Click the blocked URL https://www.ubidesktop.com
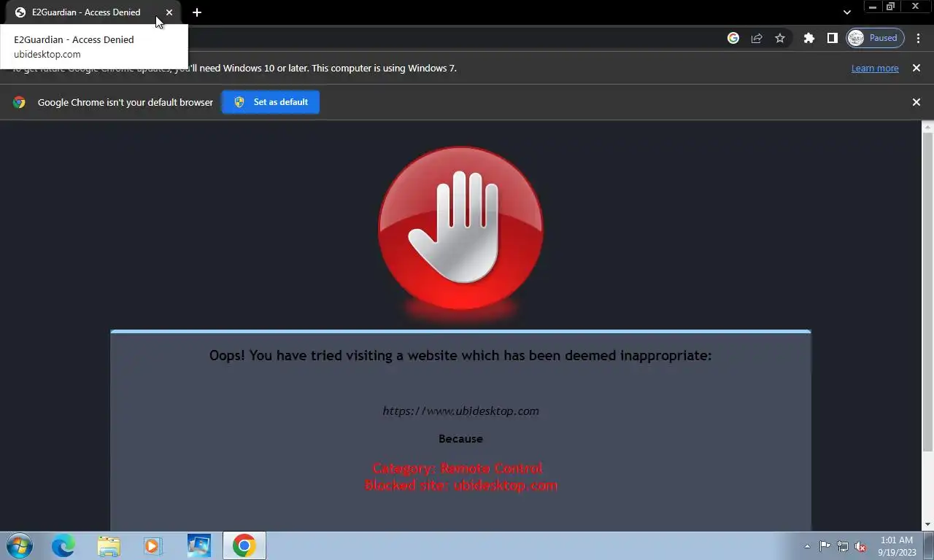 click(460, 411)
